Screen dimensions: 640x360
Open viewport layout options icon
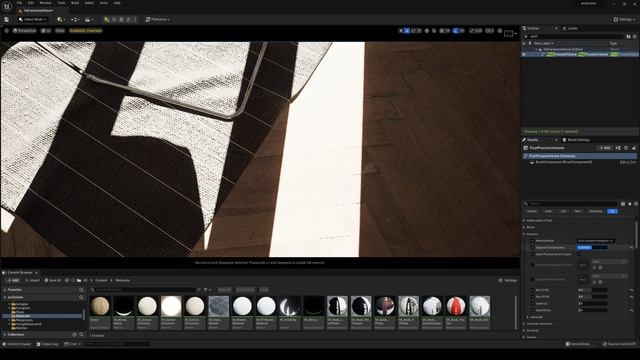(510, 33)
